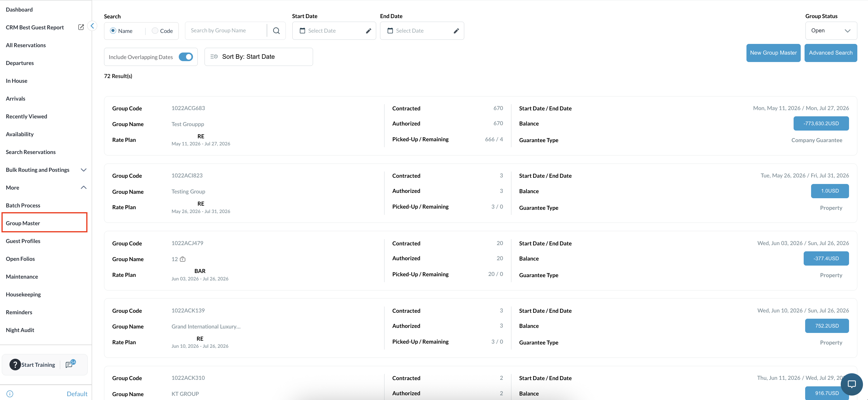Open Departures page

(20, 63)
